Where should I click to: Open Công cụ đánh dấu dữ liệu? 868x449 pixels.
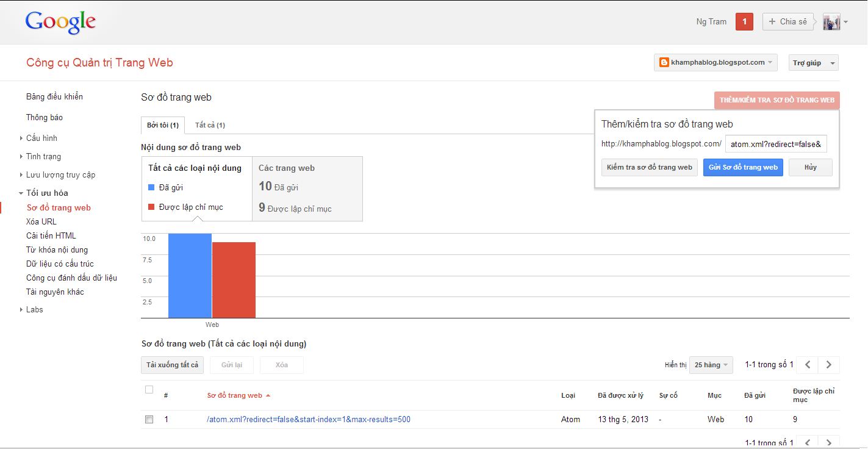(x=71, y=278)
